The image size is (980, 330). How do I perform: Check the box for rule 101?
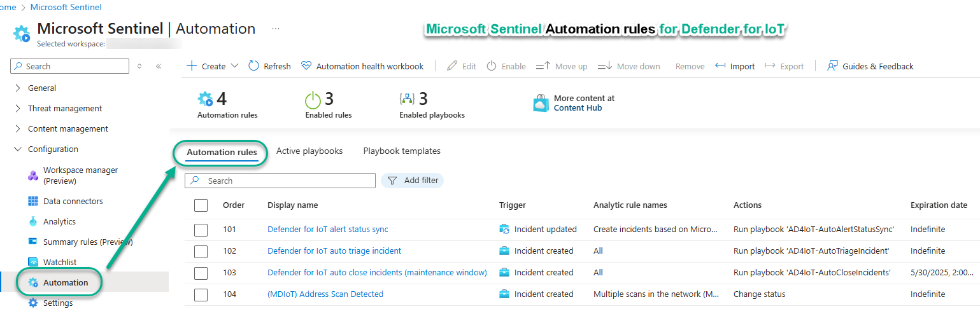(x=201, y=230)
